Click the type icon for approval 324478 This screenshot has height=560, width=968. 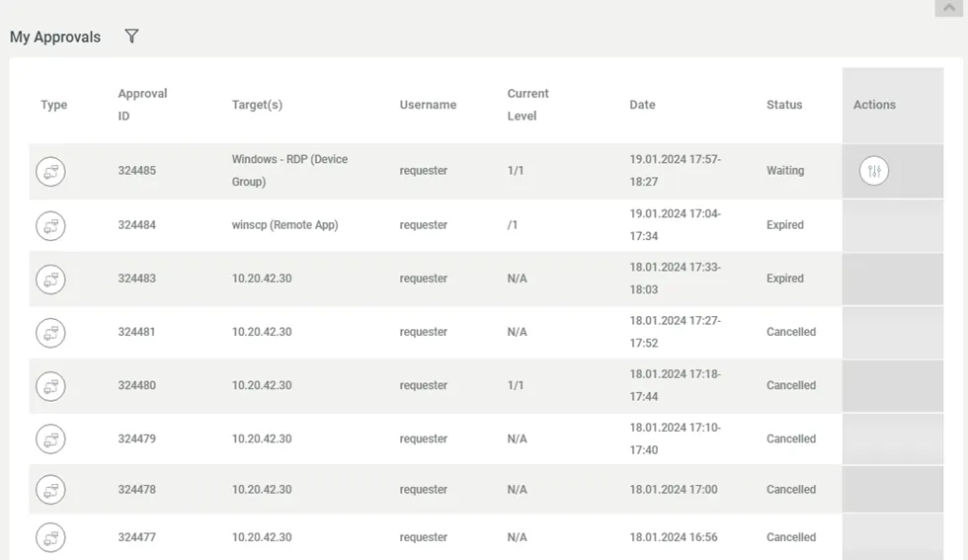50,490
